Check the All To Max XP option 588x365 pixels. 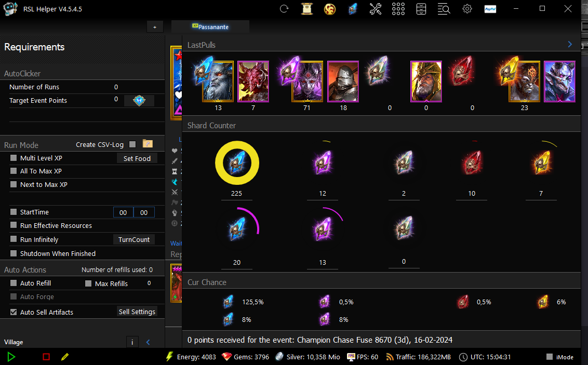tap(14, 171)
